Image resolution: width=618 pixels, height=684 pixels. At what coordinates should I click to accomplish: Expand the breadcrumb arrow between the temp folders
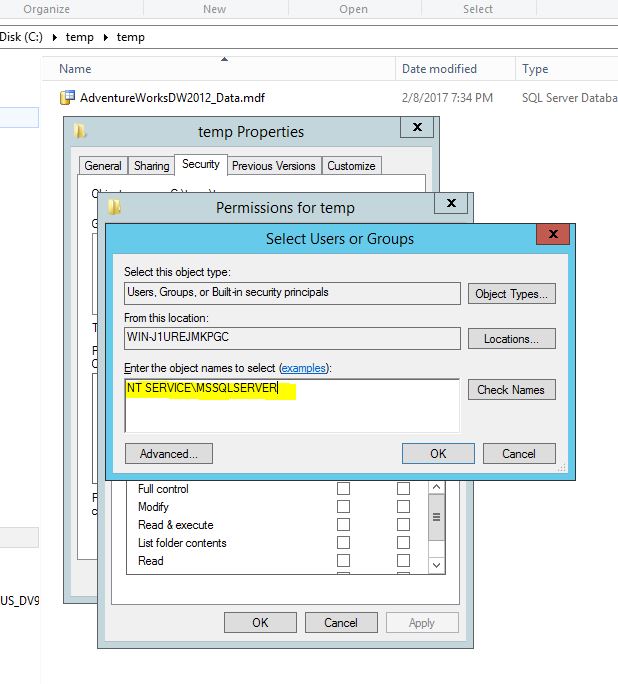click(107, 37)
